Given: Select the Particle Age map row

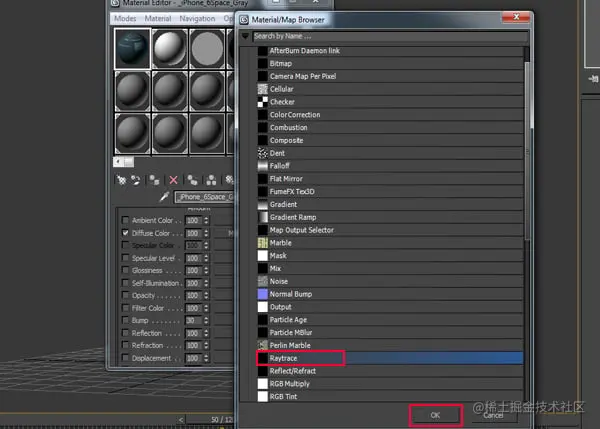Looking at the screenshot, I should pos(390,320).
